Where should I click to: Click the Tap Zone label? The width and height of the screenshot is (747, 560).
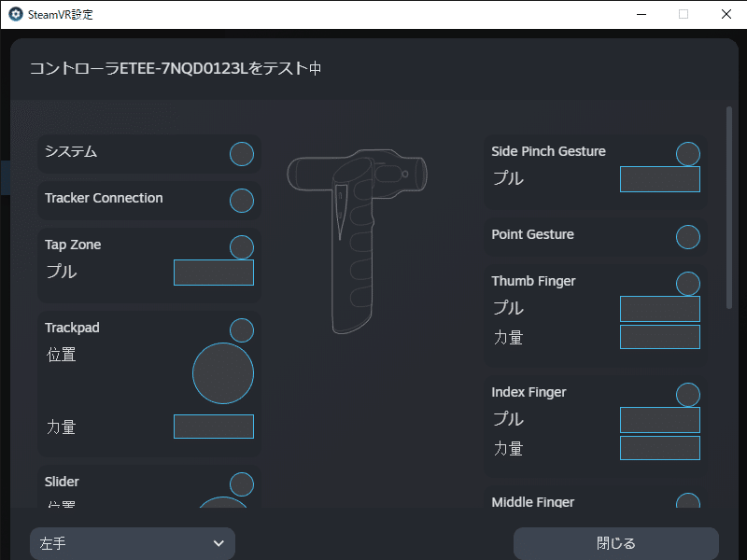click(73, 245)
